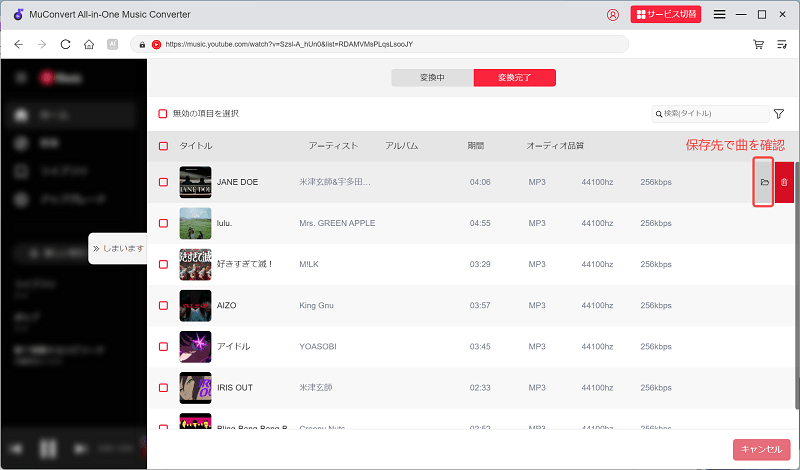The width and height of the screenshot is (800, 470).
Task: Click the キャンセル button
Action: click(x=761, y=450)
